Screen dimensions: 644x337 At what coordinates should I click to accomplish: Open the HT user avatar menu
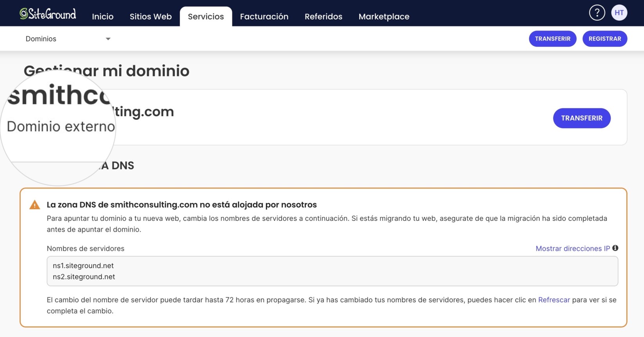pos(619,13)
